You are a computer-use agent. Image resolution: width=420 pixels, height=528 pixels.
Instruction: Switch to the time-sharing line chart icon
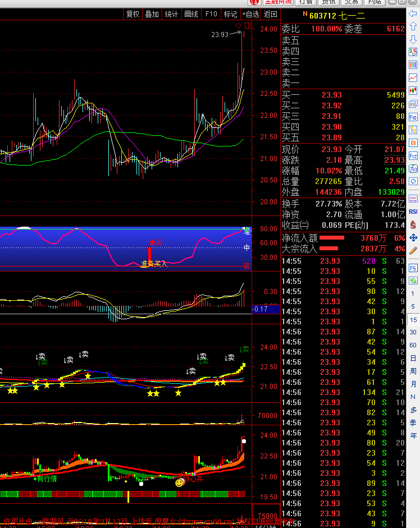point(413,77)
